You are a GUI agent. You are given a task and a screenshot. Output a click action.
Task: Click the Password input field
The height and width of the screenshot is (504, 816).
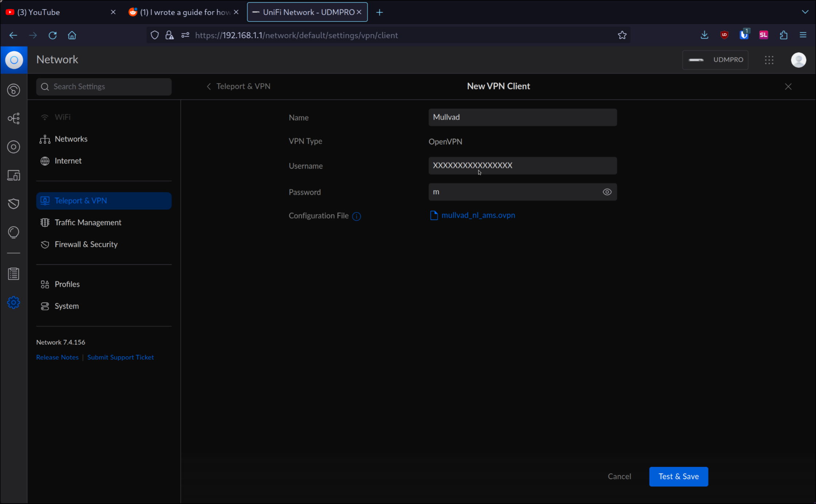pyautogui.click(x=523, y=192)
